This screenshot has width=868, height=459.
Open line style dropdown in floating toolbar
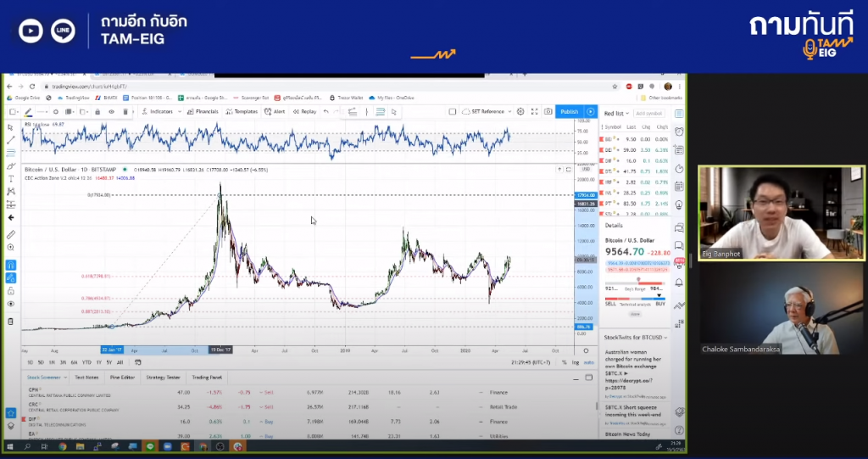[42, 111]
